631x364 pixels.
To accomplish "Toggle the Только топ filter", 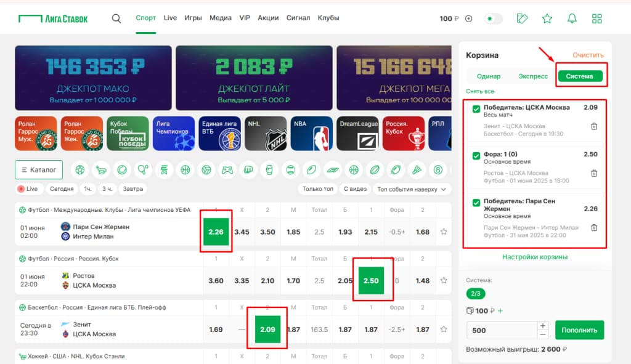I will tap(317, 188).
